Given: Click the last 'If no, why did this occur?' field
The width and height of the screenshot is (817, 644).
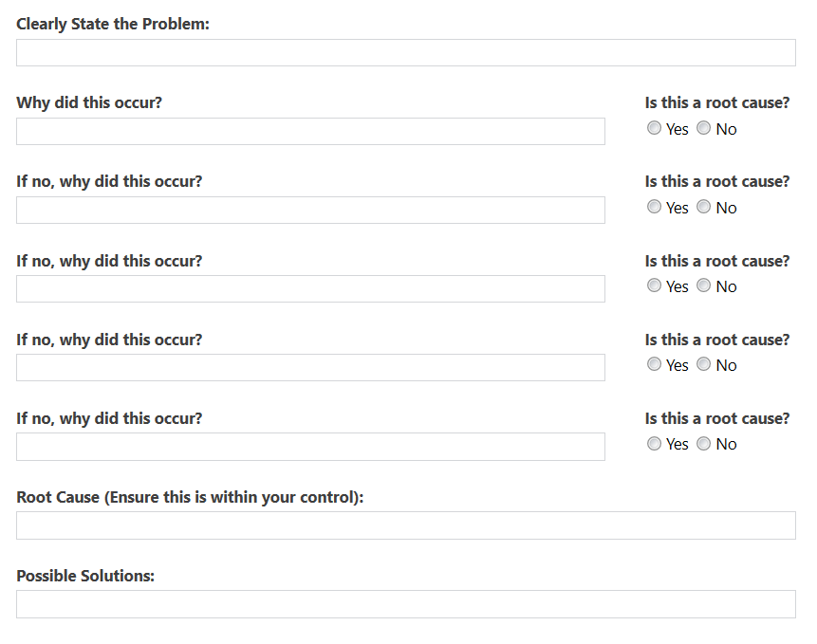Looking at the screenshot, I should point(310,447).
